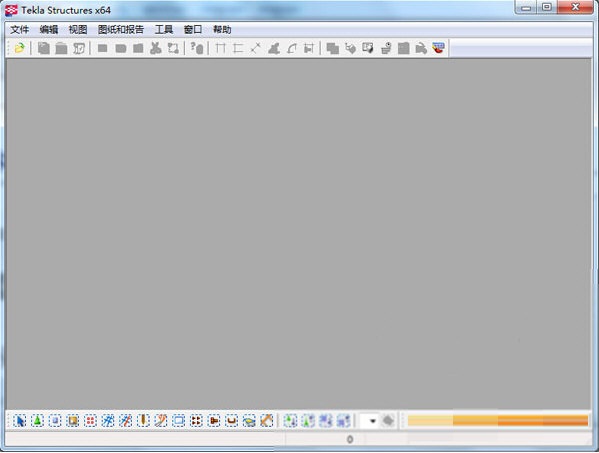The height and width of the screenshot is (453, 599).
Task: Toggle Select surface treatments orange square switch
Action: 73,421
